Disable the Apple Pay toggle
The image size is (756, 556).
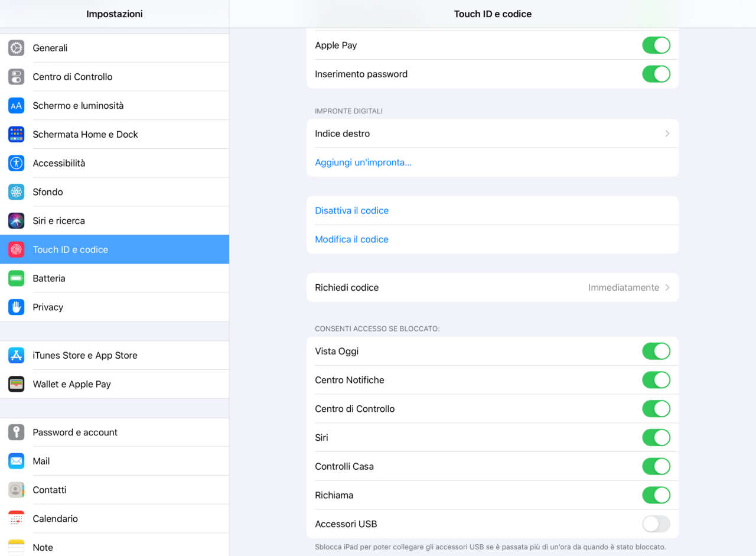point(656,45)
